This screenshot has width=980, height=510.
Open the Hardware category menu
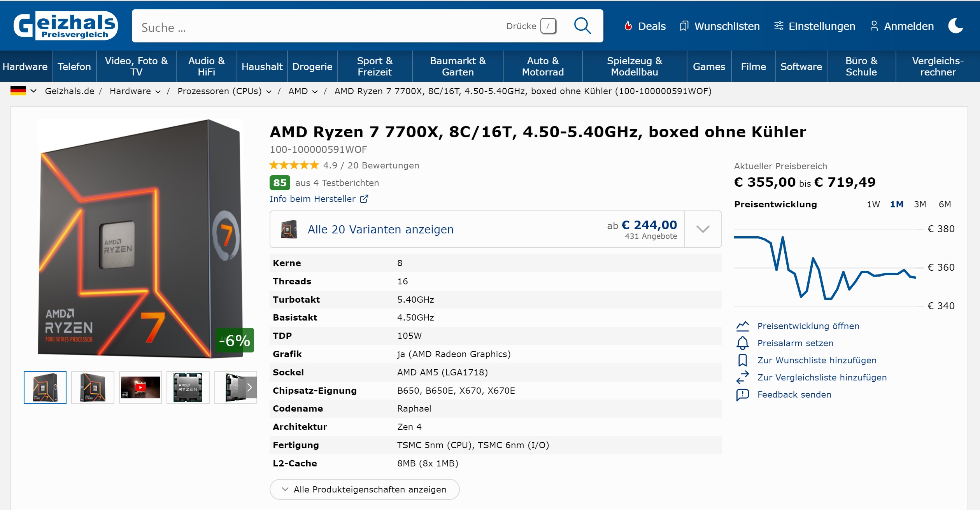pos(25,67)
